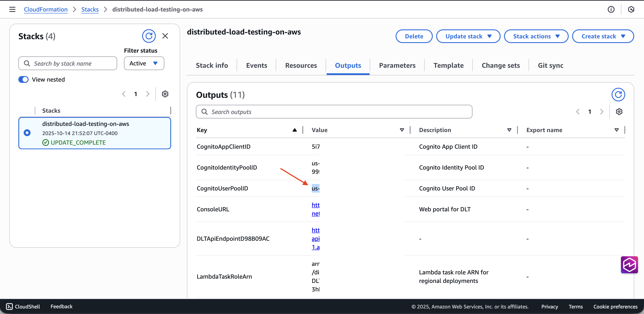
Task: Switch to the Parameters tab
Action: click(397, 65)
